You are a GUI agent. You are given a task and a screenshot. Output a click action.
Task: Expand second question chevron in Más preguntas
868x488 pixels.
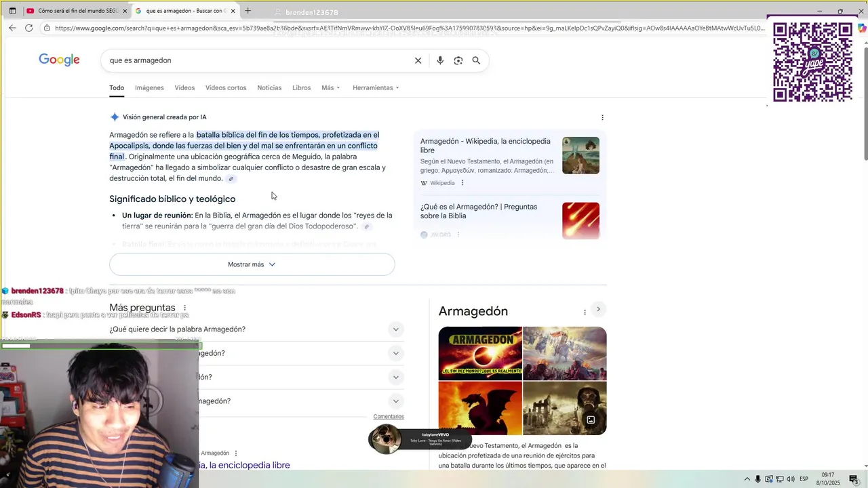click(396, 353)
